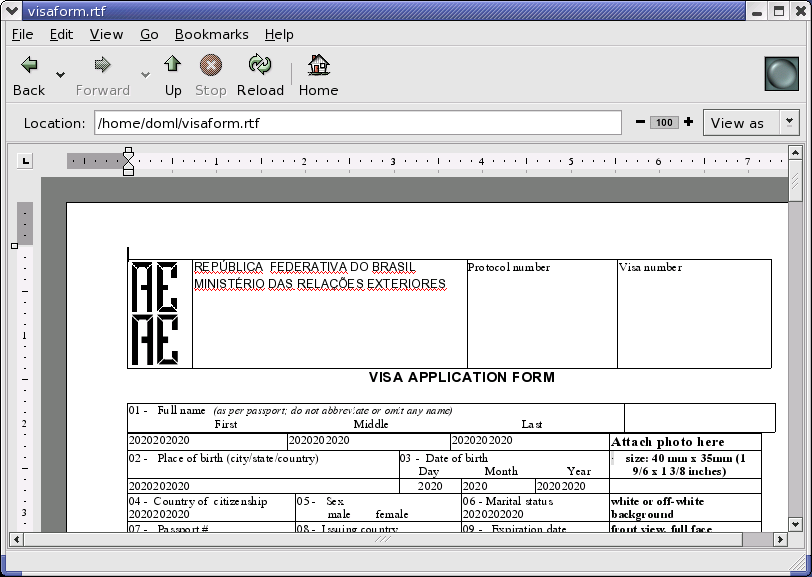Open the Bookmarks menu
Image resolution: width=812 pixels, height=577 pixels.
coord(211,34)
